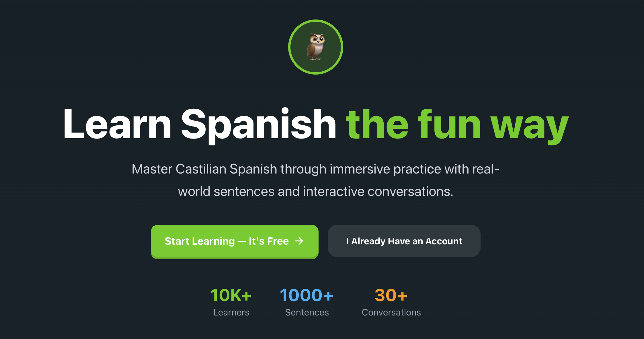Click the green 10K+ statistic
Screen dimensions: 644x339
point(231,295)
